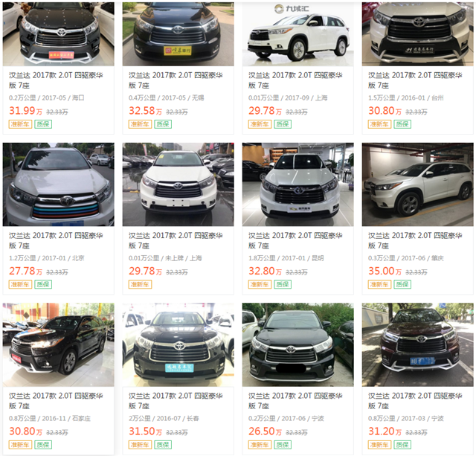The width and height of the screenshot is (476, 456).
Task: Open the Kunming listing car photo
Action: 297,184
